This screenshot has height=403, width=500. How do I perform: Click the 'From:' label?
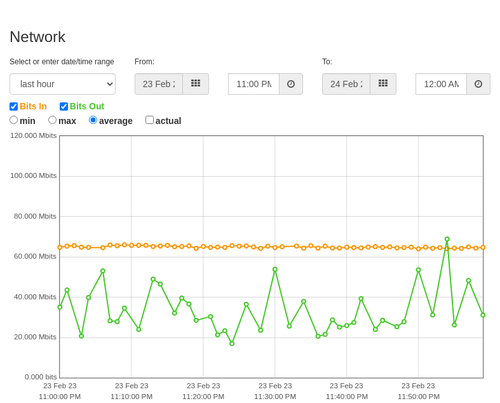[144, 62]
